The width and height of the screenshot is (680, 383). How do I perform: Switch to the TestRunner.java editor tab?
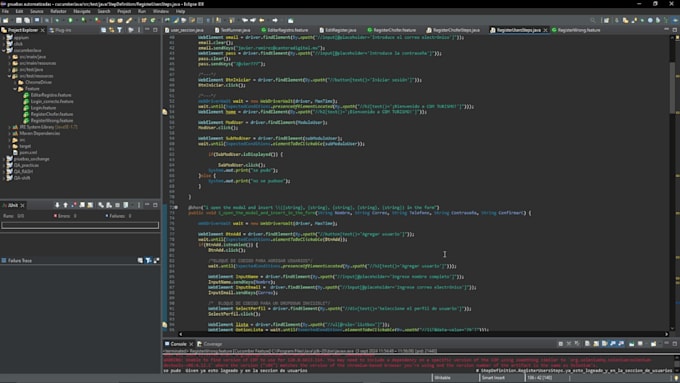(232, 30)
